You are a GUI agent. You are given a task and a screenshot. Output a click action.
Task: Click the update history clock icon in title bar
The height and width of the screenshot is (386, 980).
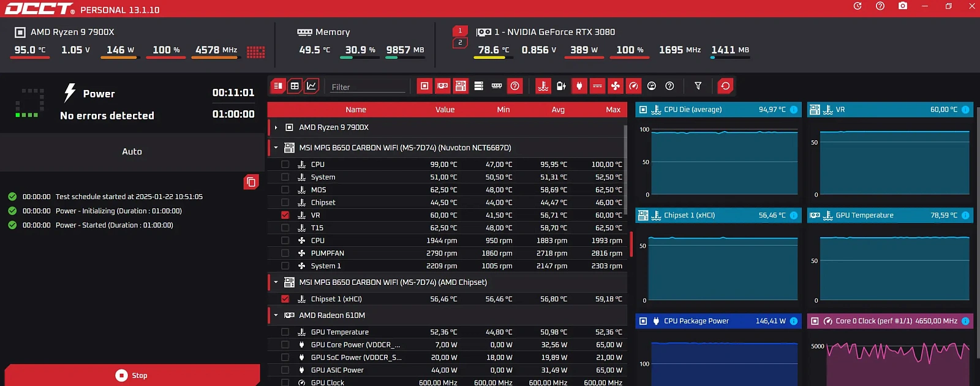click(858, 6)
